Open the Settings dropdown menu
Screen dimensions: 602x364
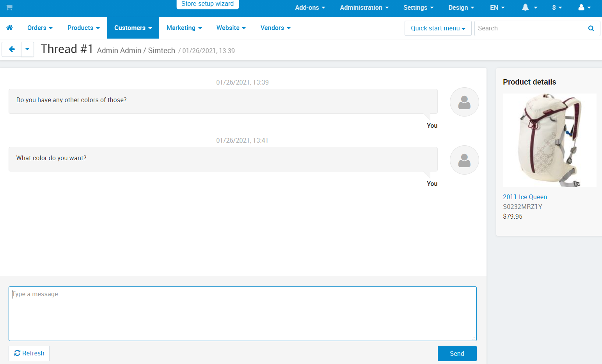[x=419, y=7]
